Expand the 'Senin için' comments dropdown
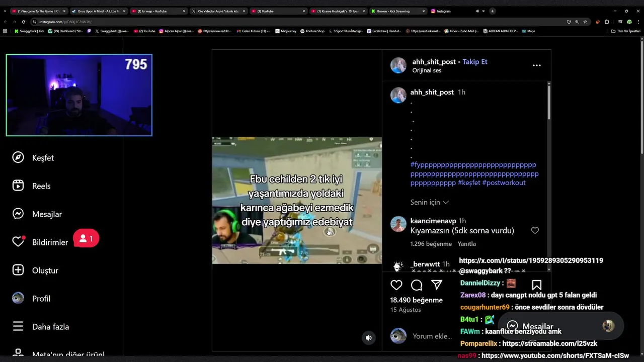This screenshot has width=644, height=362. tap(429, 202)
